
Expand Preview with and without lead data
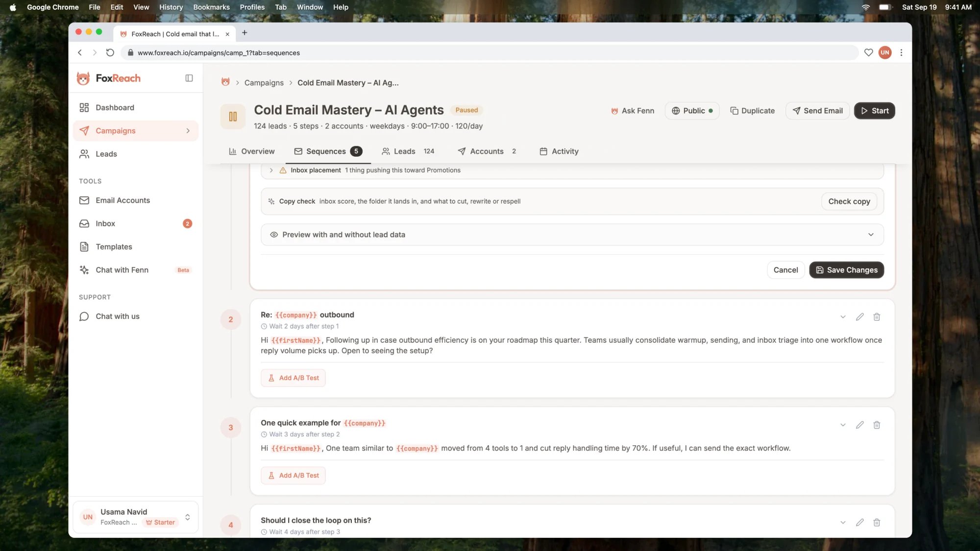pos(572,235)
